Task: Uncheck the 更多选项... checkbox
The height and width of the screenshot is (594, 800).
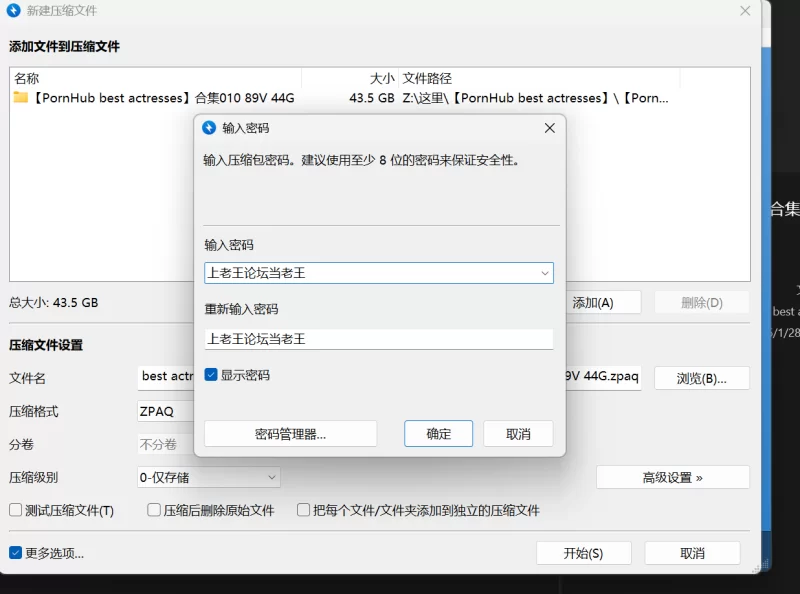Action: 16,553
